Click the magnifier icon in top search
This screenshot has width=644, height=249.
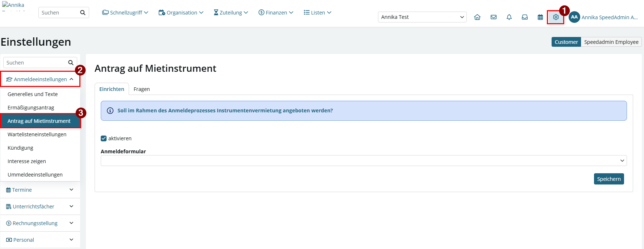[83, 13]
